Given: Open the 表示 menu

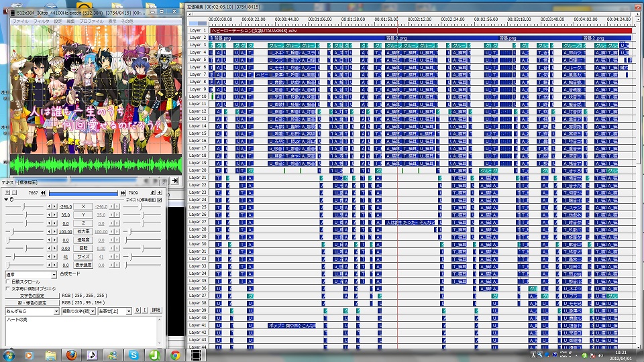Looking at the screenshot, I should click(112, 21).
